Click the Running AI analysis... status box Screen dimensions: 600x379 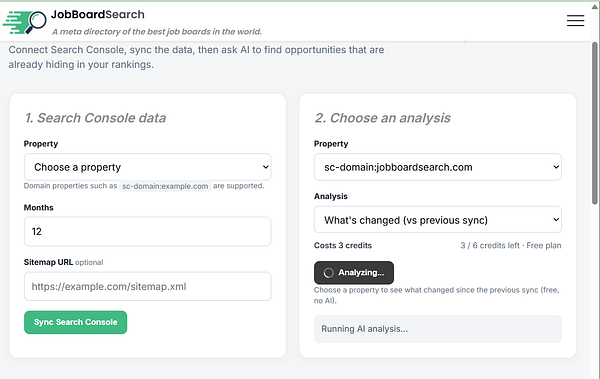coord(437,329)
